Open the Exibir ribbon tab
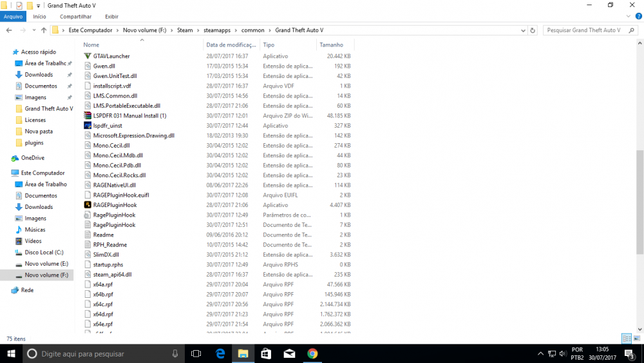This screenshot has width=644, height=363. [x=111, y=17]
